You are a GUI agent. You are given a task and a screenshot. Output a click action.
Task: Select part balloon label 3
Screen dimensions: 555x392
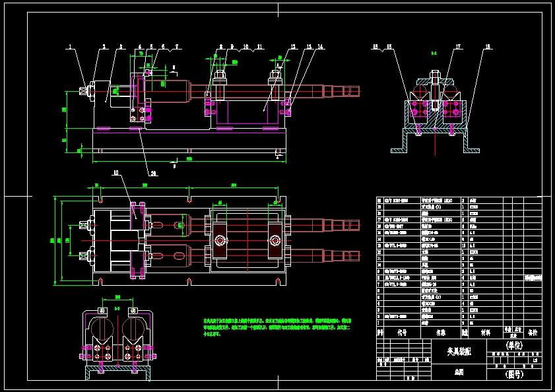pyautogui.click(x=121, y=46)
